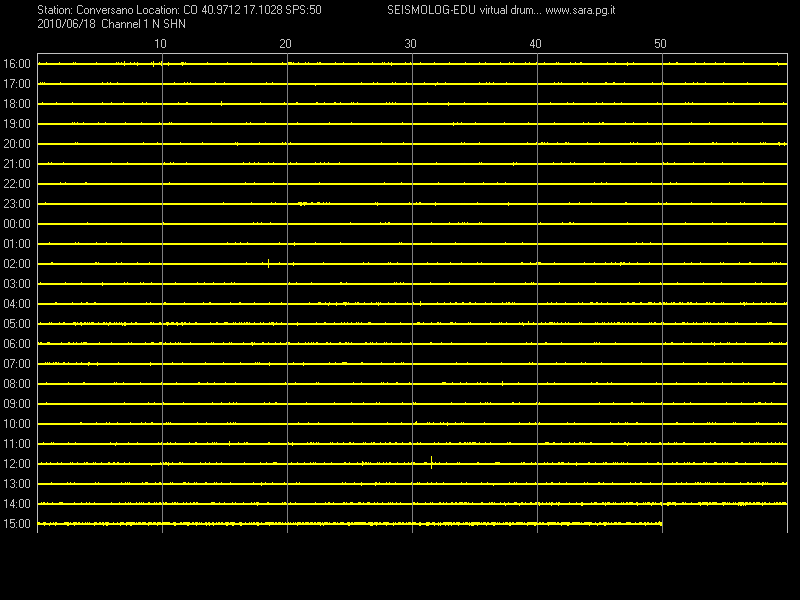Click the 14:00 hour label
The image size is (800, 600).
(17, 504)
